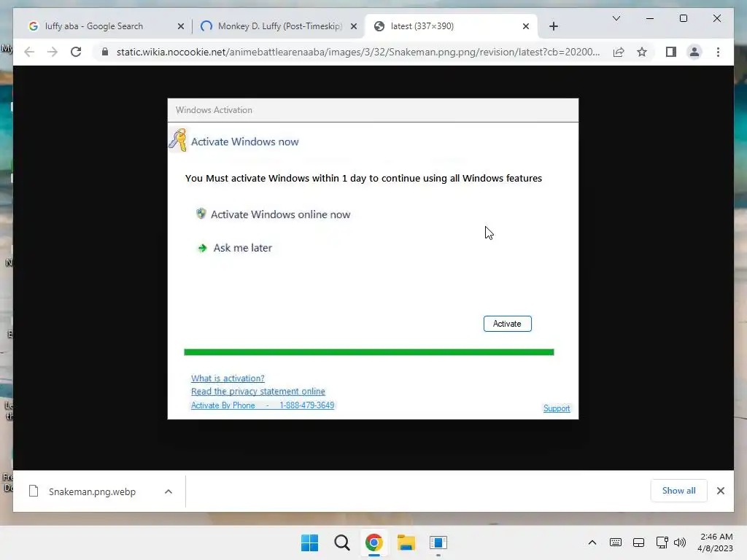The image size is (747, 560).
Task: Open 'Read the privacy statement online' link
Action: 258,392
